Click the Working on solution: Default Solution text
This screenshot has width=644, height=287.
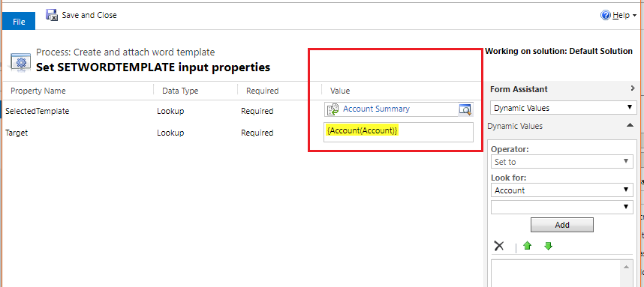tap(558, 51)
